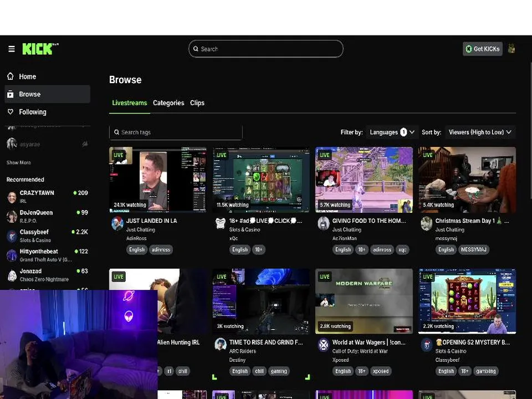This screenshot has height=399, width=532.
Task: Click Xposed streamer avatar
Action: tap(324, 344)
